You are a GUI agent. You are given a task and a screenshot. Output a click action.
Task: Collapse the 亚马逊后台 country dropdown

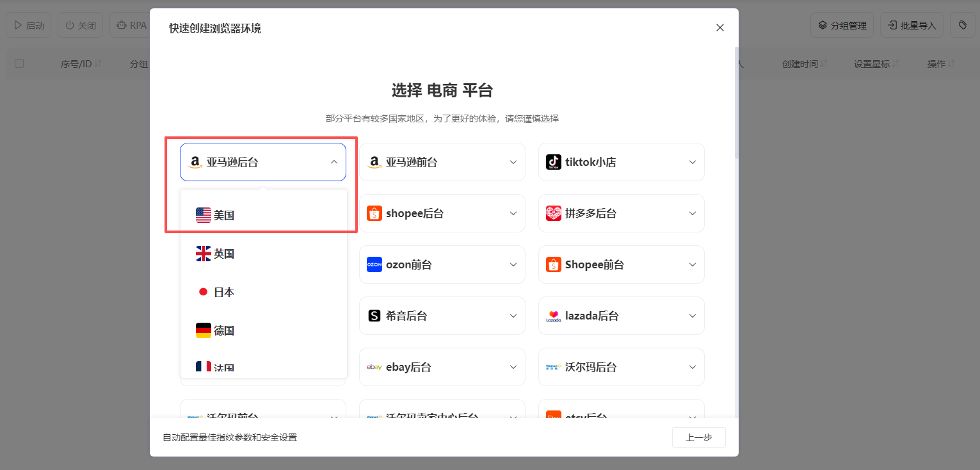click(x=333, y=162)
